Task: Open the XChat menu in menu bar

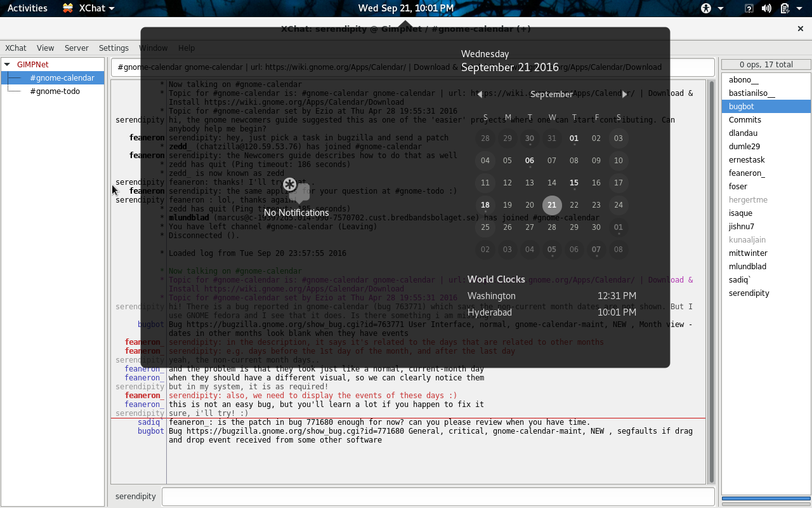Action: point(16,48)
